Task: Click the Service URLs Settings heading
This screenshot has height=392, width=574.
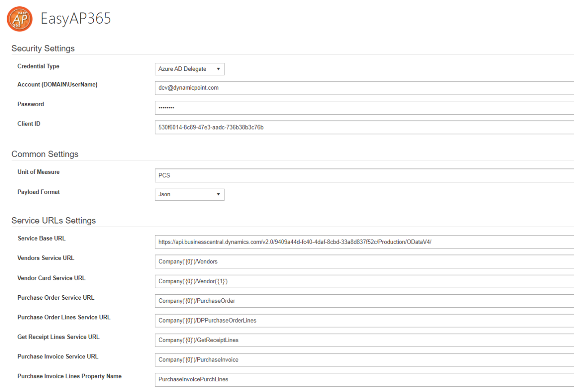Action: click(x=53, y=220)
